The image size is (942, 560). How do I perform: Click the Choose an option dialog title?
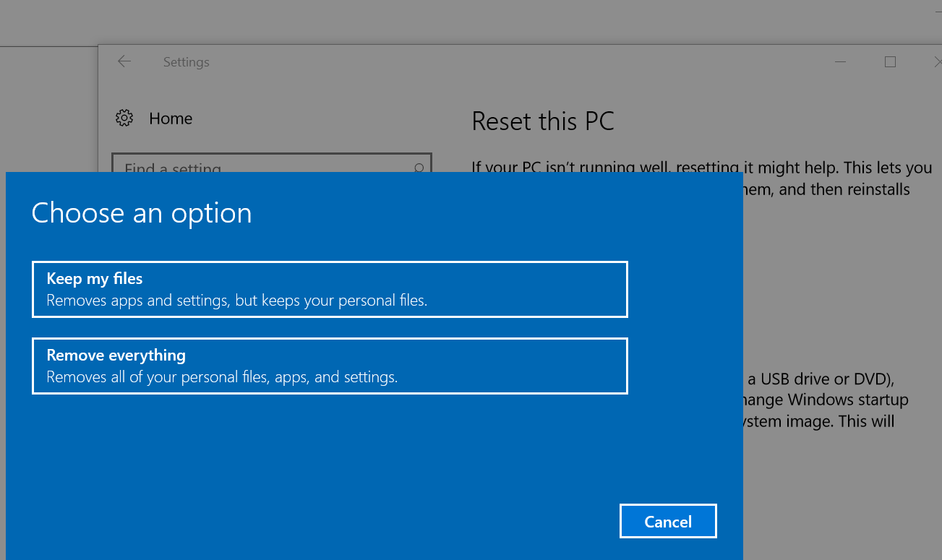pyautogui.click(x=142, y=213)
